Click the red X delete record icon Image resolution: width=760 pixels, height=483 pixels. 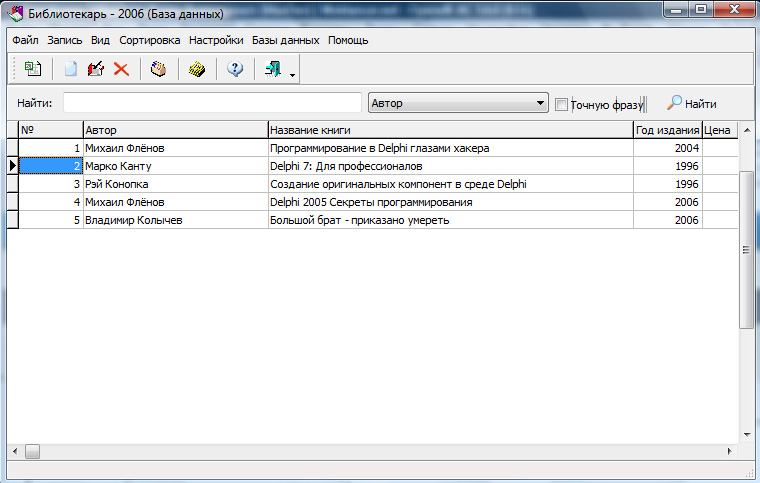click(121, 69)
